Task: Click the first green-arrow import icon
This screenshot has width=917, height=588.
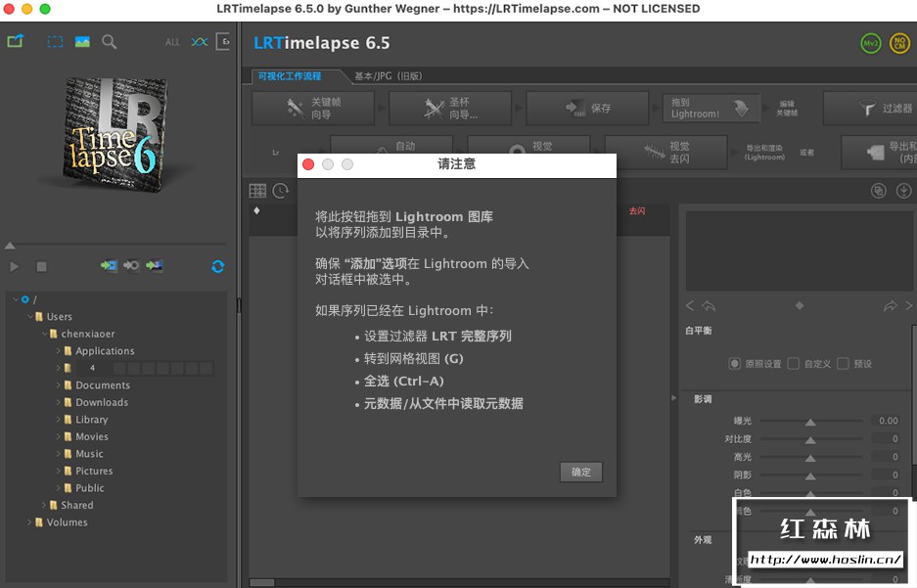Action: (x=109, y=266)
